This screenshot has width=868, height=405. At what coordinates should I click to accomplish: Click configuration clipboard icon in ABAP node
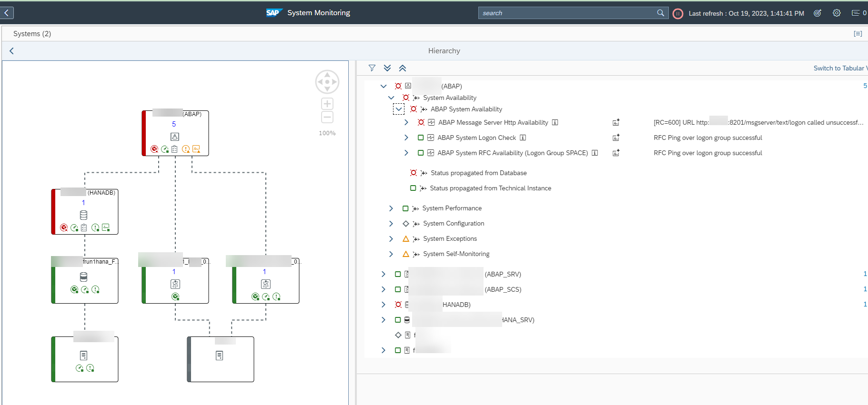(174, 149)
